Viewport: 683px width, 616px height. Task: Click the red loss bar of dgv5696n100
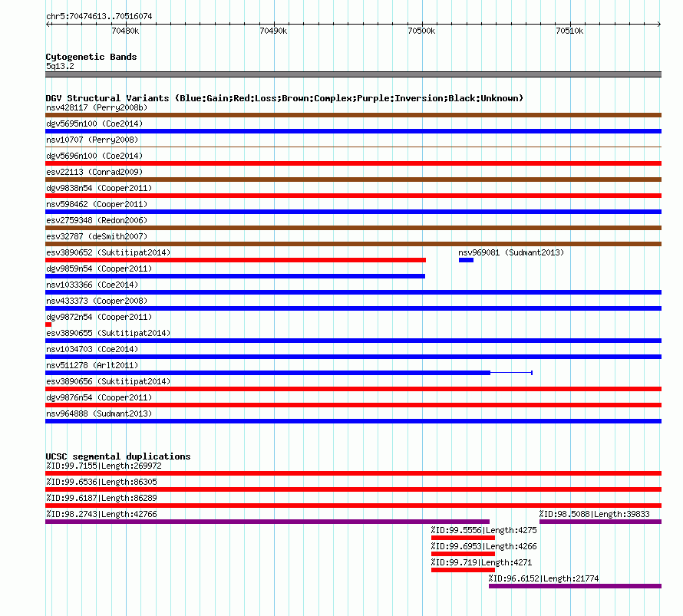coord(353,163)
